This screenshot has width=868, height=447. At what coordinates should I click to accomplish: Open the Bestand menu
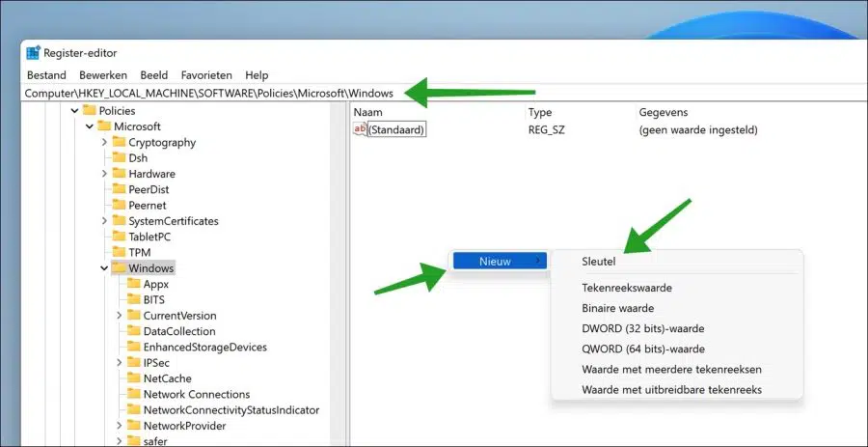coord(46,75)
